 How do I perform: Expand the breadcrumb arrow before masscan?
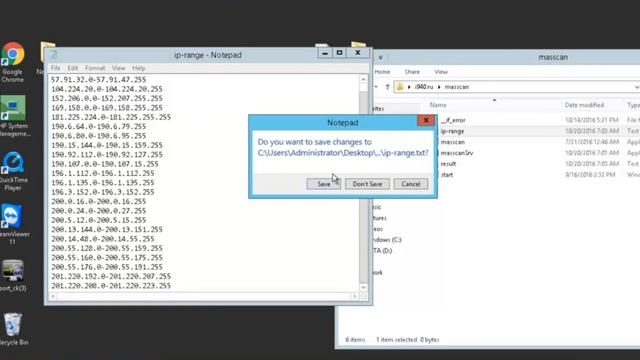pos(439,87)
